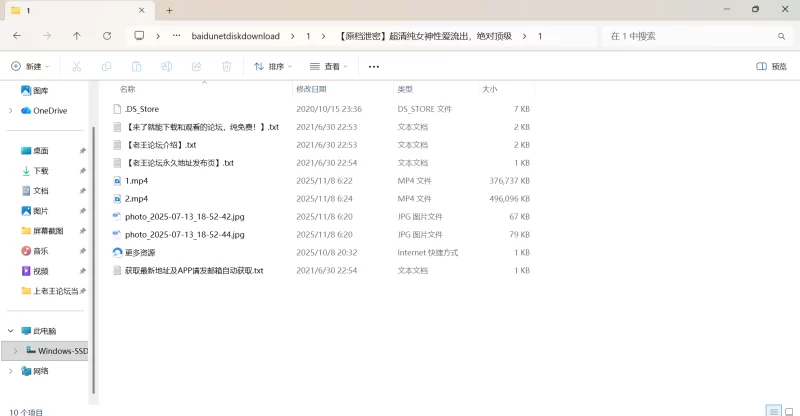
Task: Expand the 此电脑 tree node
Action: 10,331
